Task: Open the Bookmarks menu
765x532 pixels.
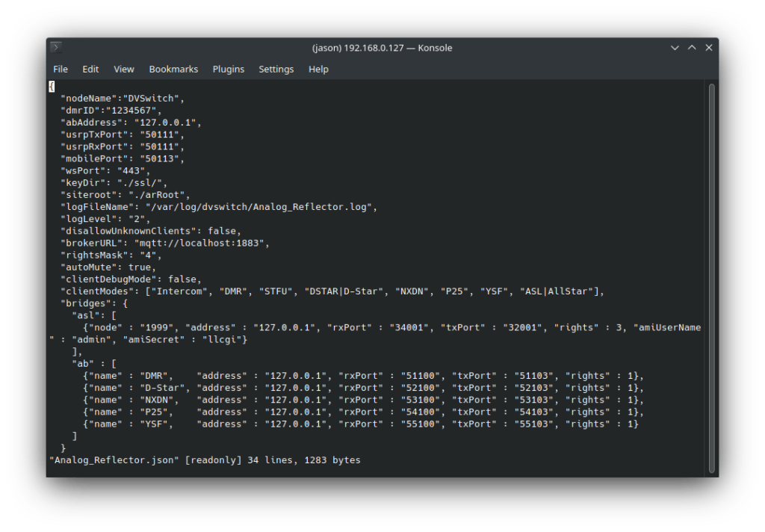Action: pos(173,69)
